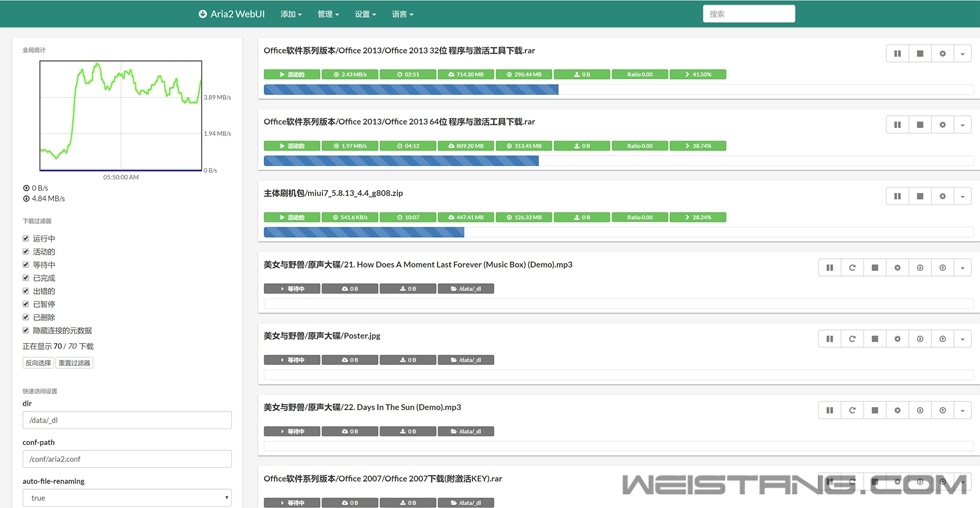
Task: Pause the How Does A Moment Last Forever mp3
Action: click(830, 267)
